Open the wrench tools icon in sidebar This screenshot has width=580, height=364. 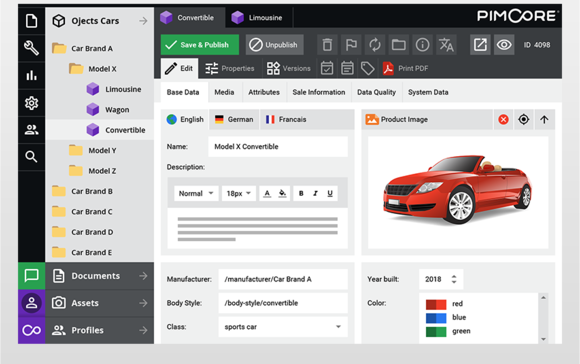[31, 48]
